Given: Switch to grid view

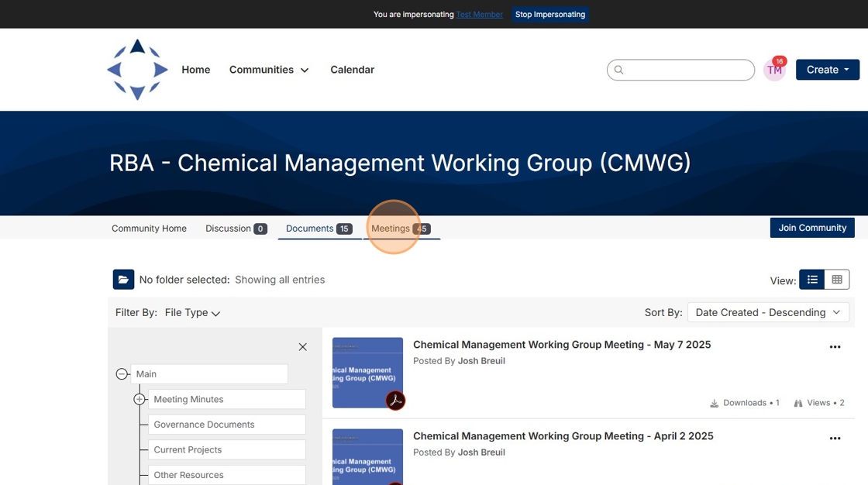Looking at the screenshot, I should (x=837, y=280).
